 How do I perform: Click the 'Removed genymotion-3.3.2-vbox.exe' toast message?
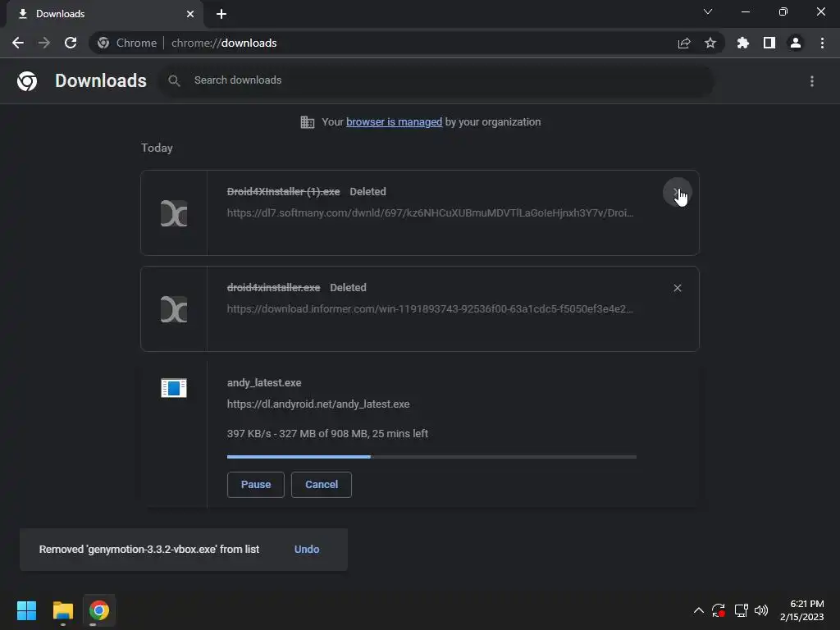(x=149, y=549)
